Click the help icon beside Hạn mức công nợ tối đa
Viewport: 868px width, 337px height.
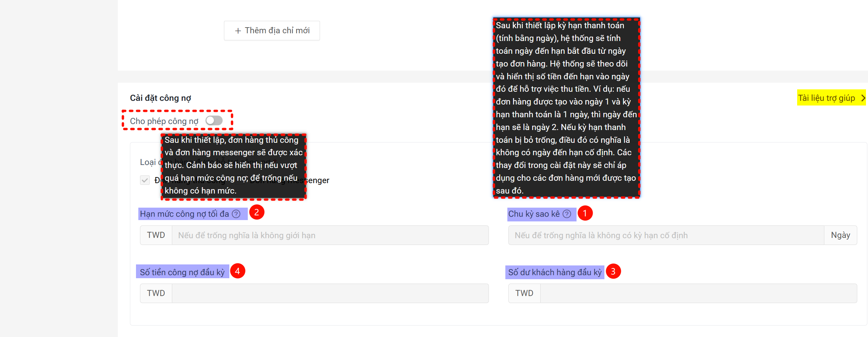click(236, 214)
